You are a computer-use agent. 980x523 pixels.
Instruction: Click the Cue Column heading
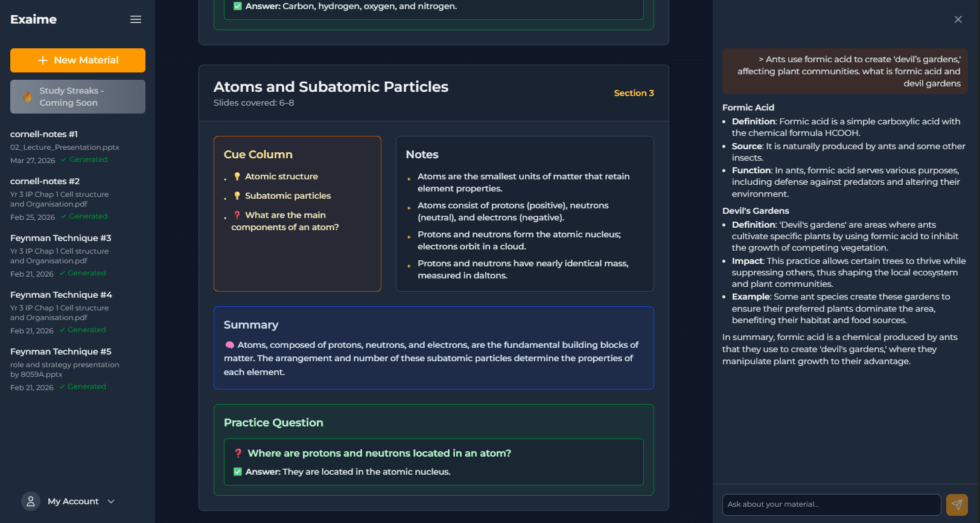pos(258,155)
